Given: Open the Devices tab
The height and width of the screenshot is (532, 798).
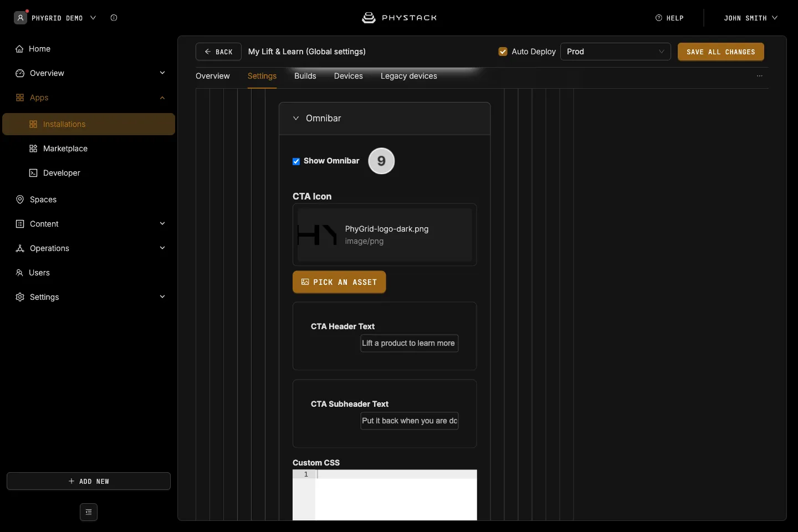Looking at the screenshot, I should tap(349, 76).
